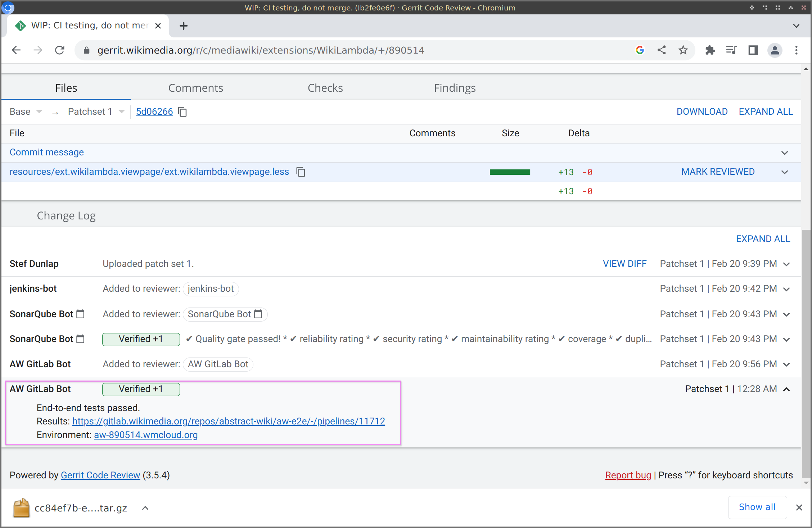The height and width of the screenshot is (528, 812).
Task: Click the browser reload icon
Action: [60, 50]
